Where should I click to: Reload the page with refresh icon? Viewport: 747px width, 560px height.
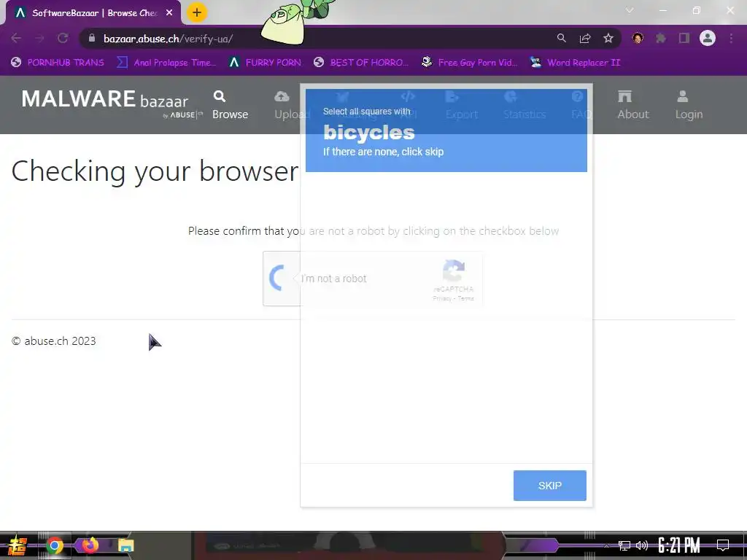tap(63, 39)
